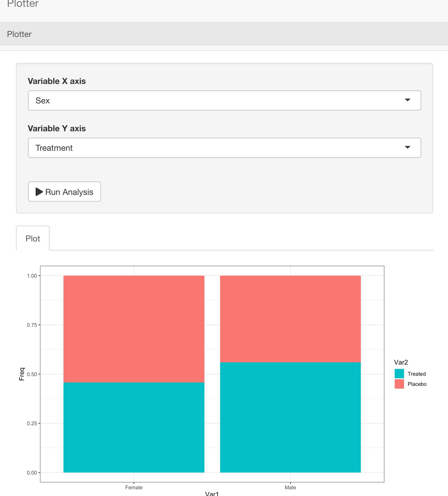This screenshot has width=448, height=496.
Task: Click the Plotter navbar item
Action: tap(19, 34)
